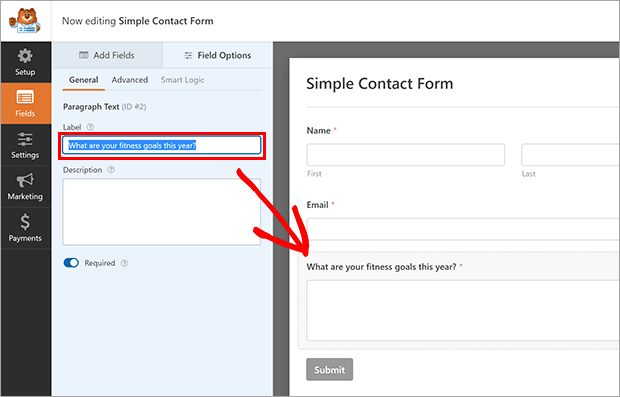620x397 pixels.
Task: Select the Name field label in preview
Action: pos(319,130)
